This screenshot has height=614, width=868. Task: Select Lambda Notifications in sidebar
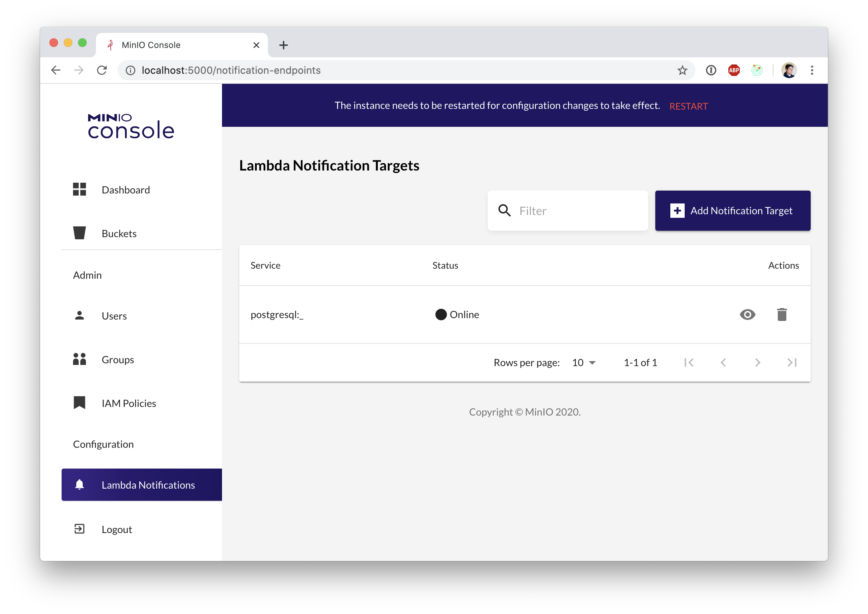coord(141,485)
